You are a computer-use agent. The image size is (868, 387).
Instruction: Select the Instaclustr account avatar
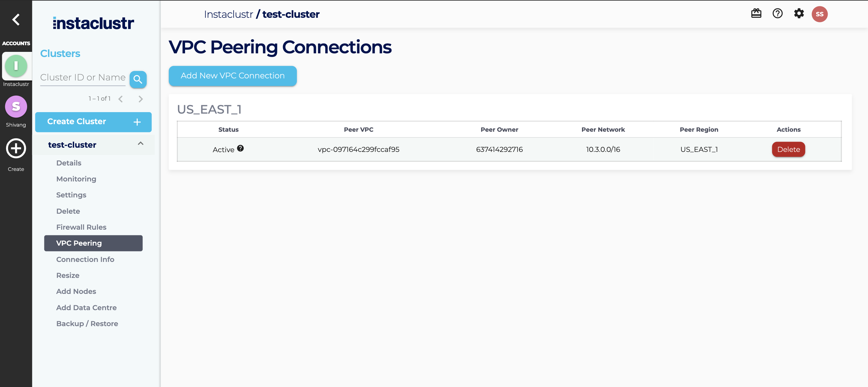coord(16,66)
